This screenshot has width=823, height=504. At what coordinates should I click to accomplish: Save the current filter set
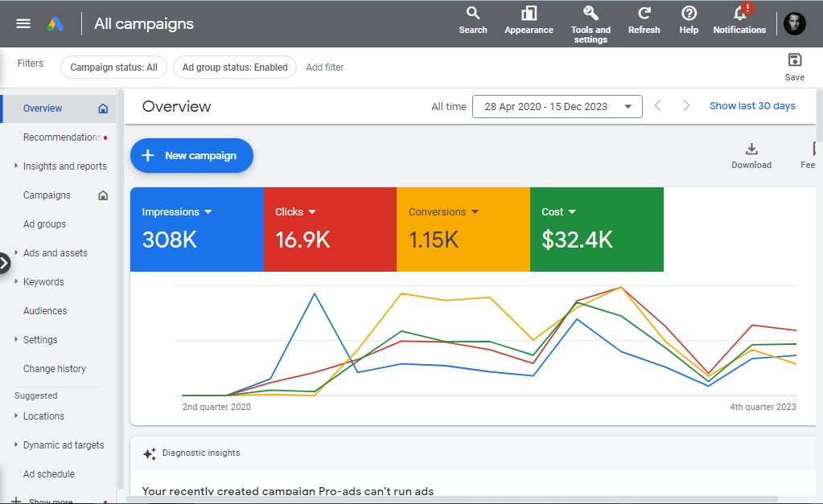point(795,68)
